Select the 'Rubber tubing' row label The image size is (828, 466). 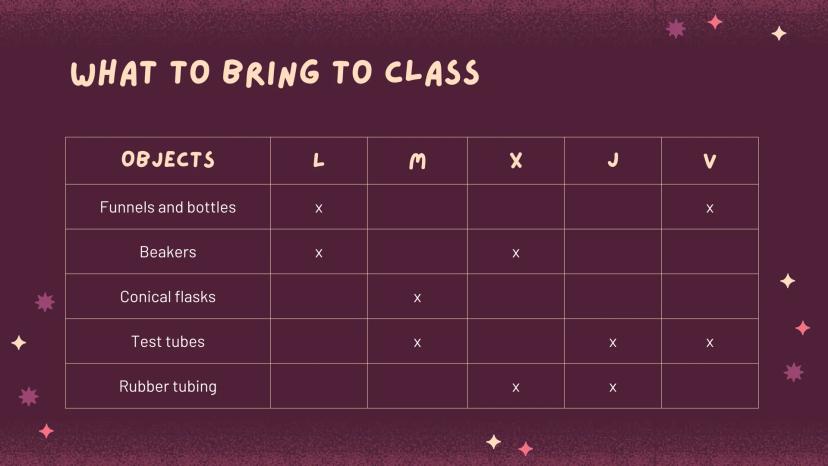[168, 386]
